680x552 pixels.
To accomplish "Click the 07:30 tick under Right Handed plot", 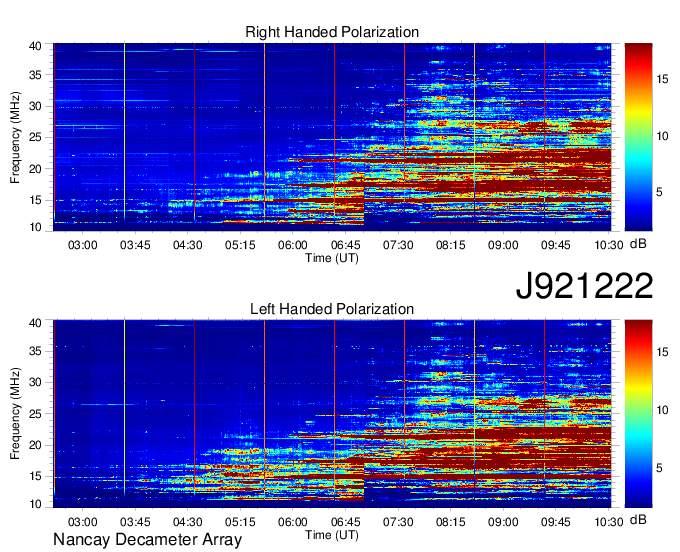I will pyautogui.click(x=398, y=245).
